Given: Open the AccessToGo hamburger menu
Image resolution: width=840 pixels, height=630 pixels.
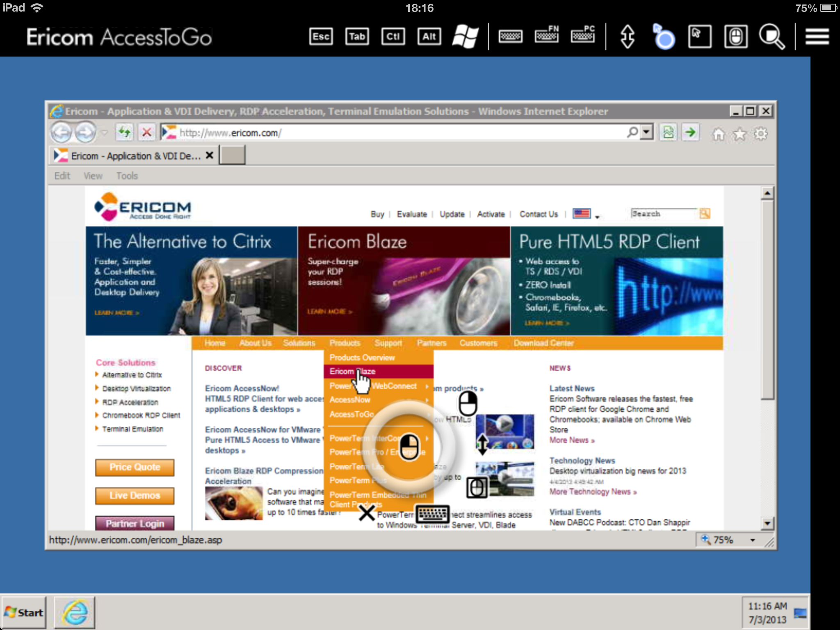Looking at the screenshot, I should (817, 37).
